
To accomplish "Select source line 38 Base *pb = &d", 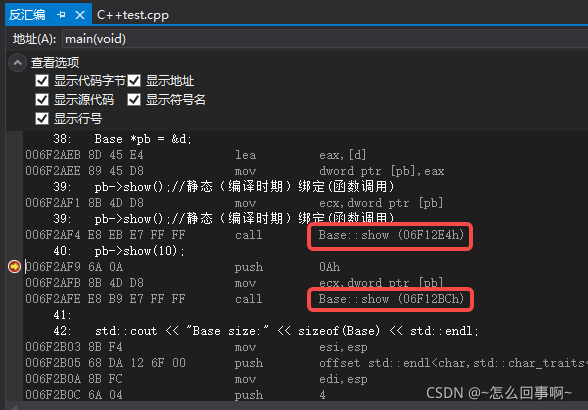I will tap(122, 139).
